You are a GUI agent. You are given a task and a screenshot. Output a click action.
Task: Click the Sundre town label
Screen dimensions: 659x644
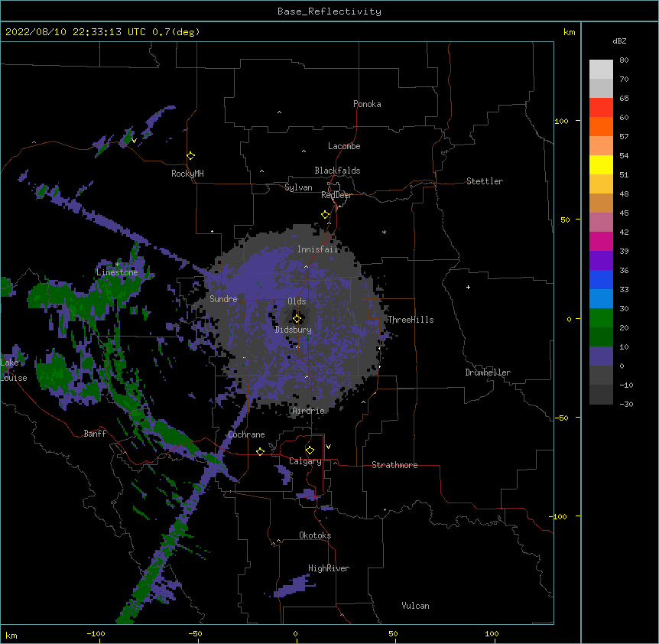(x=223, y=299)
